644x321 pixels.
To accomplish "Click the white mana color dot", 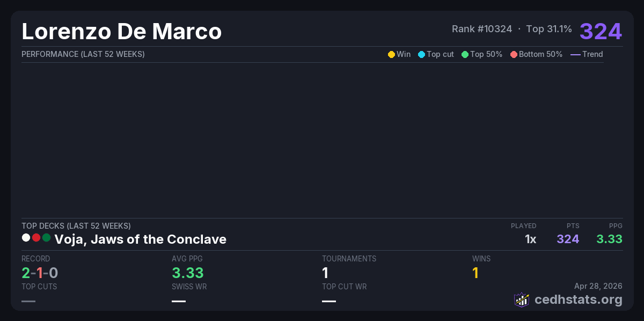I will coord(26,238).
